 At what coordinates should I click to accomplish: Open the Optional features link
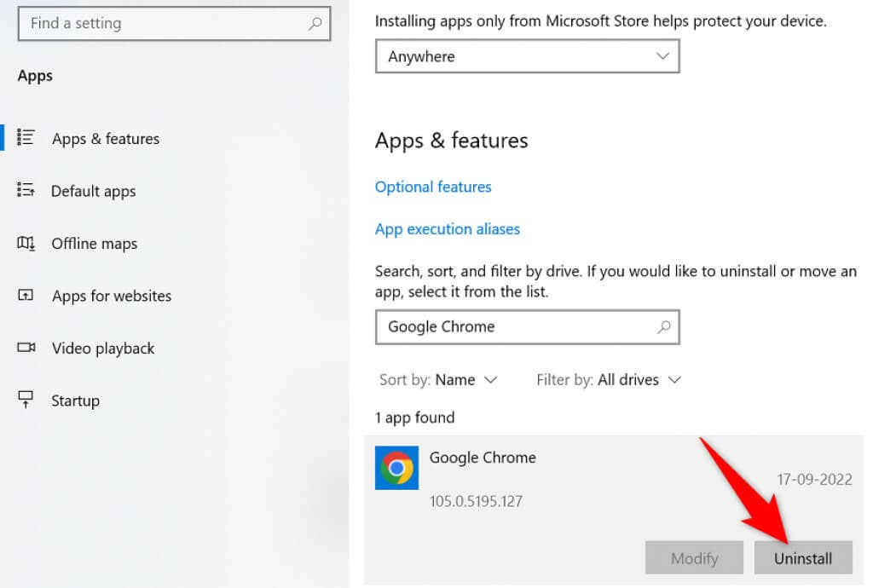pyautogui.click(x=433, y=187)
